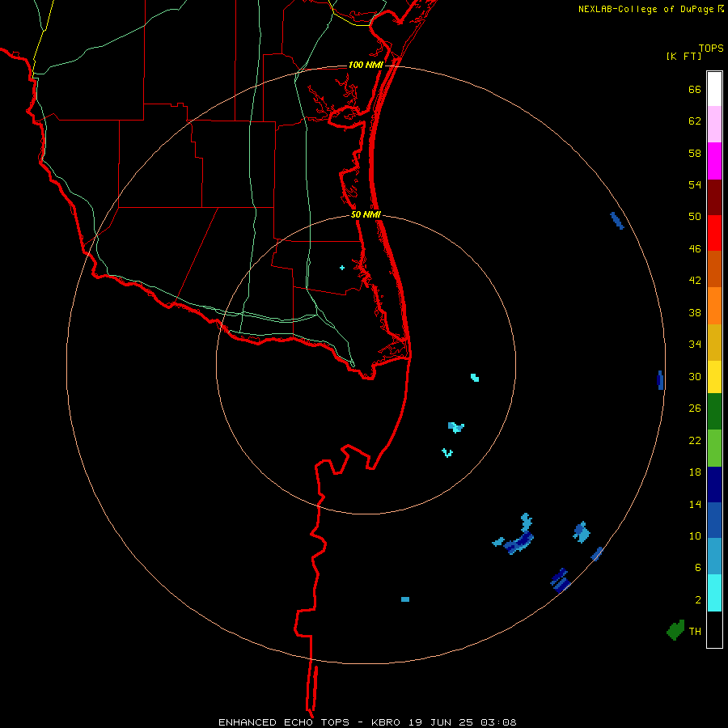Click the '58' legend value

[695, 153]
